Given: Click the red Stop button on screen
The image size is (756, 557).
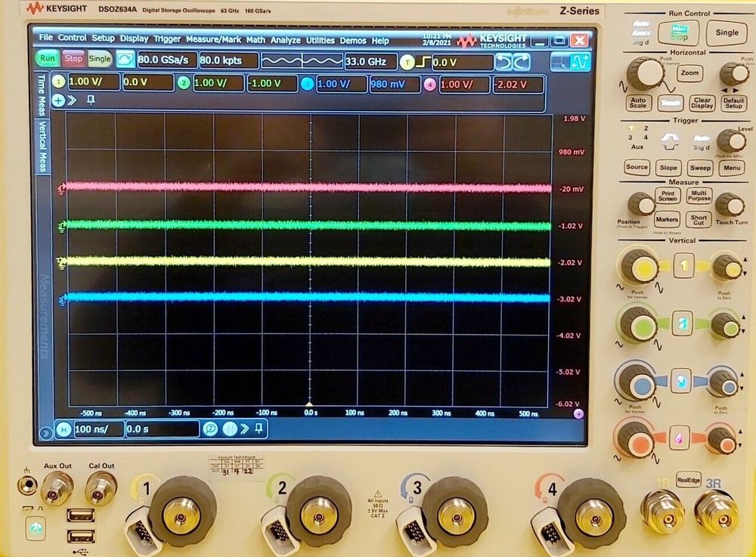Looking at the screenshot, I should [73, 59].
